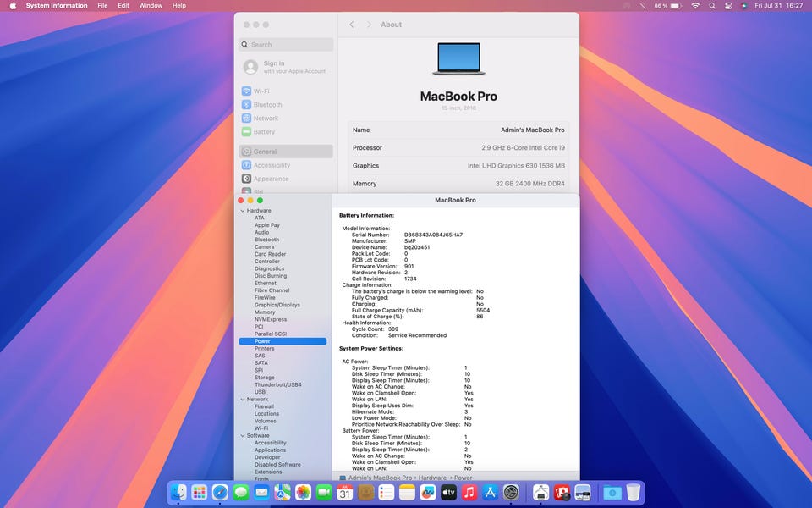This screenshot has width=812, height=508.
Task: Click the Search field in System Settings
Action: (x=286, y=45)
